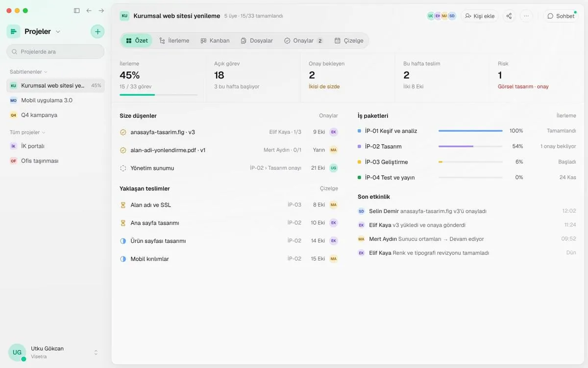Open Q4 kampanya project
The image size is (588, 368).
[x=55, y=115]
